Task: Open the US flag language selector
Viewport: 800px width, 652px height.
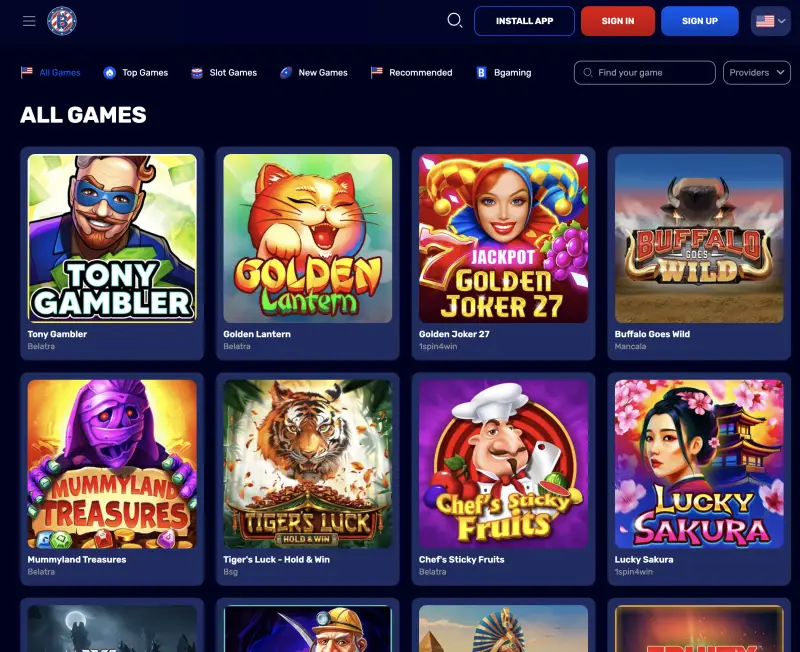Action: tap(770, 21)
